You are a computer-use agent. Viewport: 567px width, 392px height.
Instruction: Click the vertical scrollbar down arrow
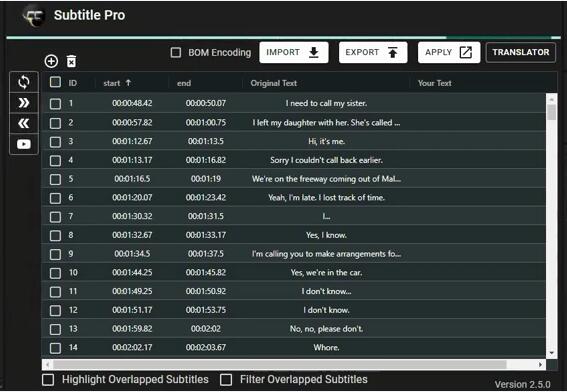[552, 353]
